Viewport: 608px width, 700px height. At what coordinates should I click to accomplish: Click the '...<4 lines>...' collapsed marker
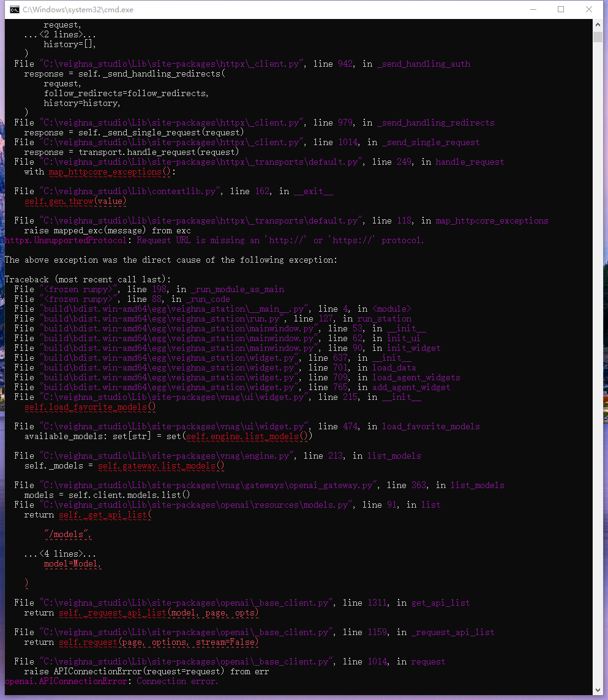tap(60, 554)
